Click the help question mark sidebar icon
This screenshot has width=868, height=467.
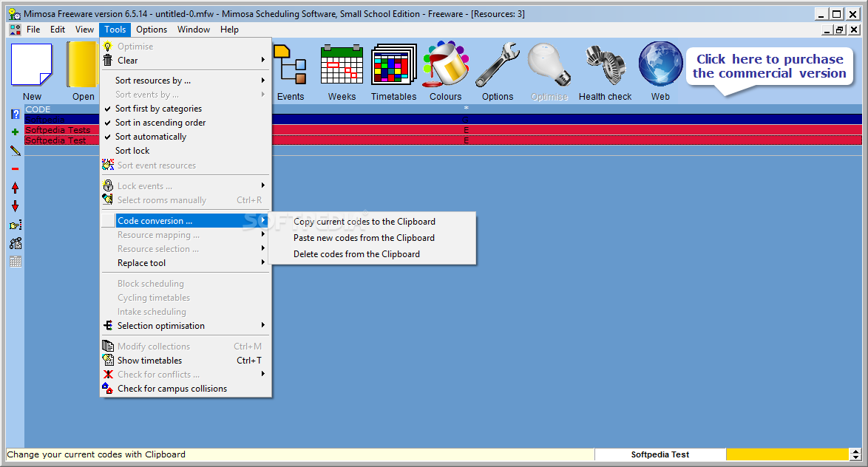tap(16, 114)
